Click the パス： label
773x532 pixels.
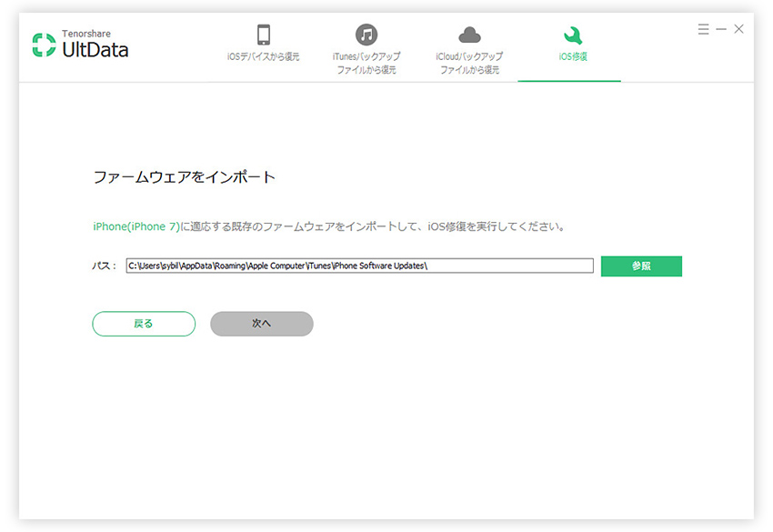coord(105,266)
